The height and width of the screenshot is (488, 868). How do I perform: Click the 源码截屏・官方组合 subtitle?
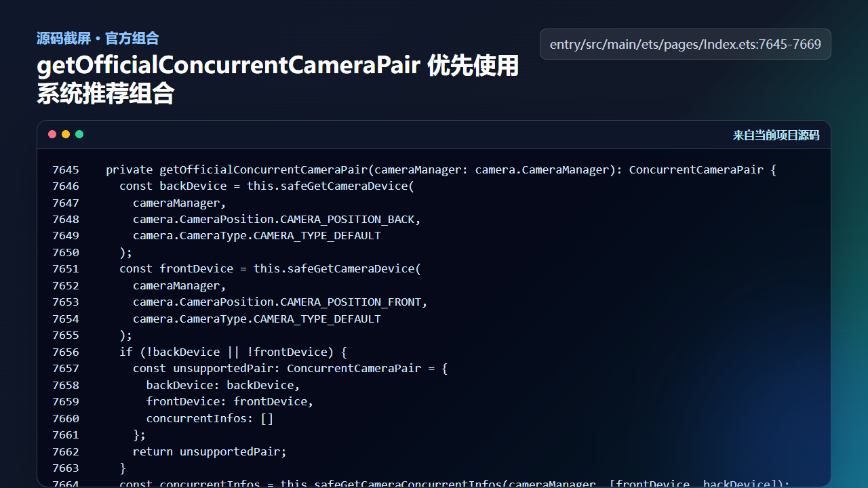(98, 38)
